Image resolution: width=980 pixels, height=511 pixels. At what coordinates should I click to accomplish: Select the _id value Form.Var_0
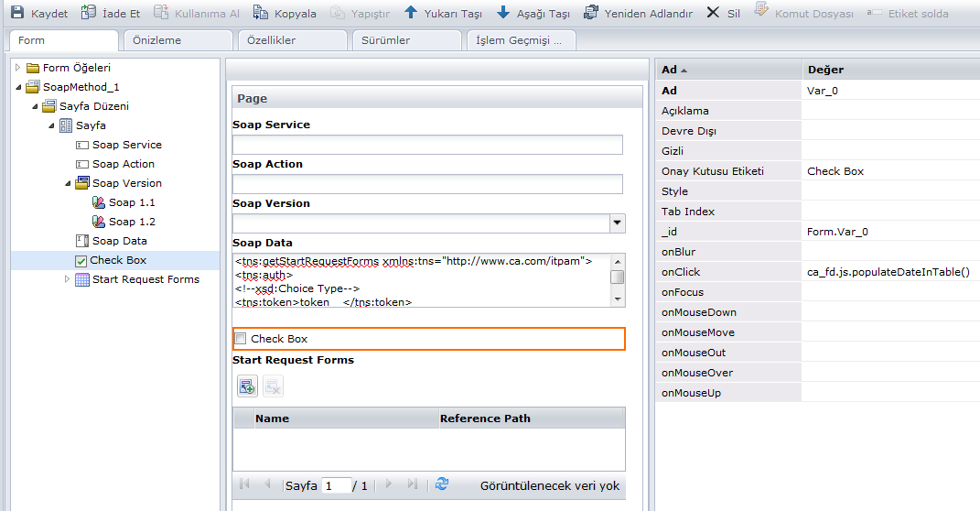(890, 232)
